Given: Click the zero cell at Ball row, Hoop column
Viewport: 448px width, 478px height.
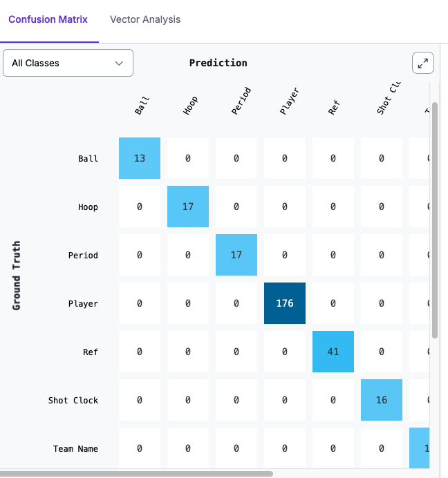Looking at the screenshot, I should [x=188, y=158].
